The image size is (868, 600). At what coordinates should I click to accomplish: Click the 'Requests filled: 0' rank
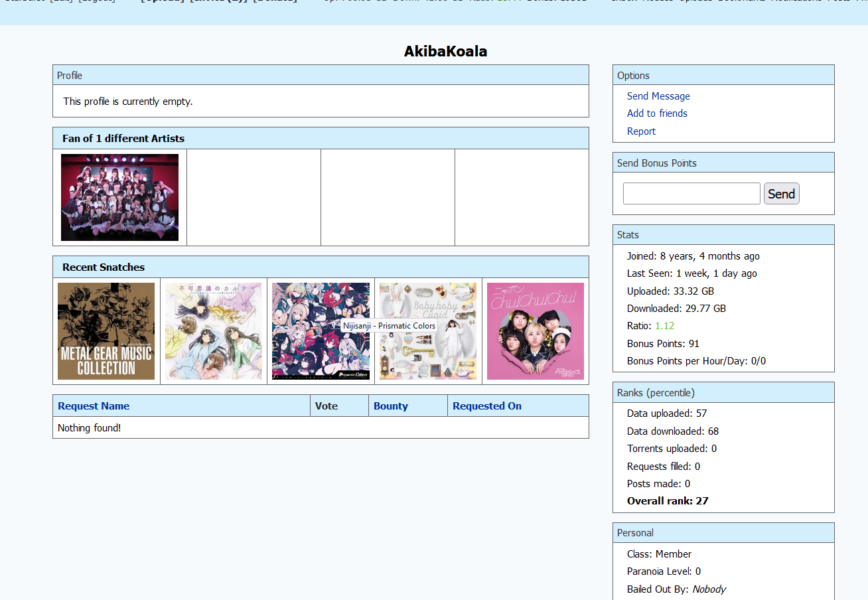pos(664,467)
